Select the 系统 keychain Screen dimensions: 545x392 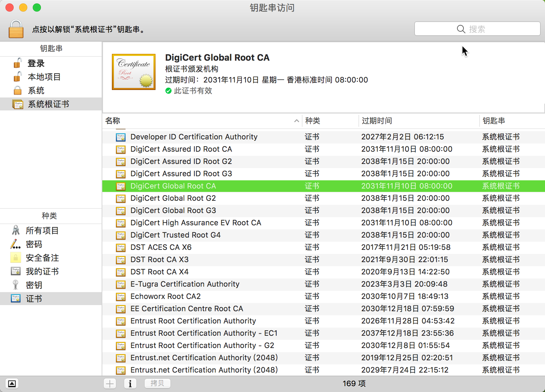(51, 91)
